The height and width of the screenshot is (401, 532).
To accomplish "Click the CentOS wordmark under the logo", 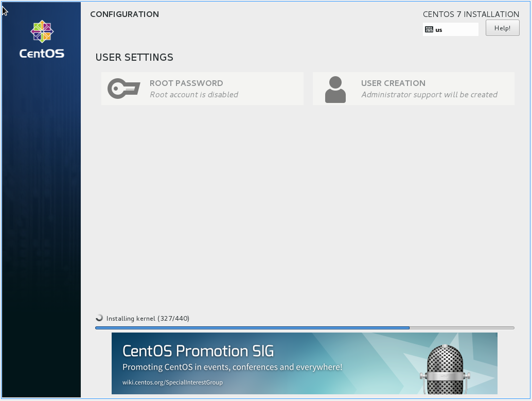I will [42, 54].
